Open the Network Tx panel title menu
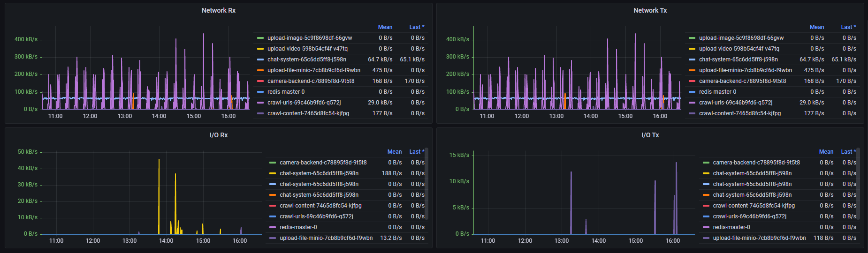 coord(650,10)
